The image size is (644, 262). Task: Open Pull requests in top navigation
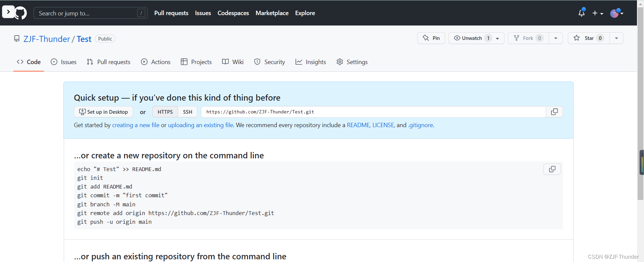click(x=171, y=13)
